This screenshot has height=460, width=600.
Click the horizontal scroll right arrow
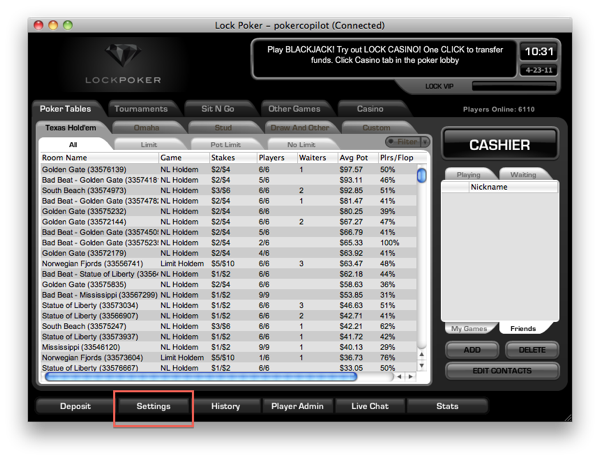(411, 377)
